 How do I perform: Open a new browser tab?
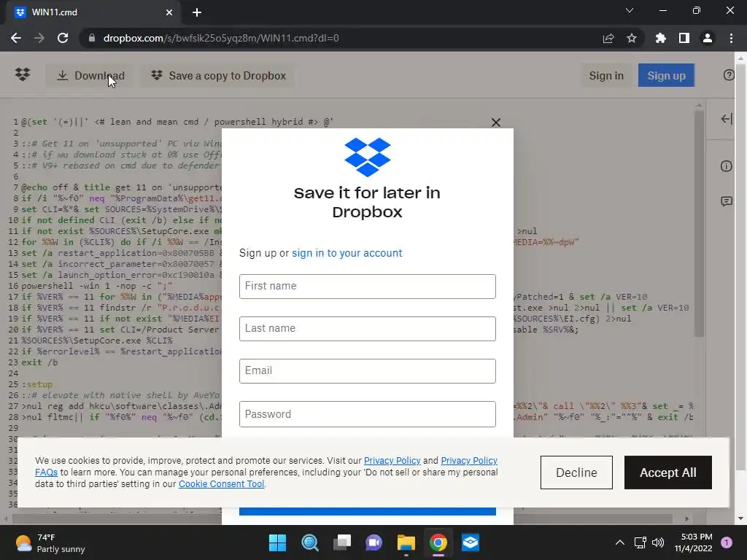click(197, 12)
